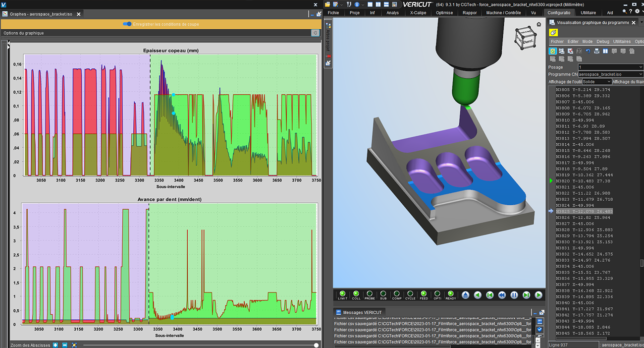Open the Projet ribbon tab

[355, 13]
